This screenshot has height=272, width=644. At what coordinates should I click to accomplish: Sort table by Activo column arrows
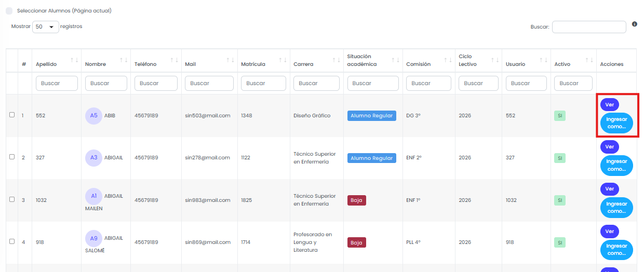(589, 60)
